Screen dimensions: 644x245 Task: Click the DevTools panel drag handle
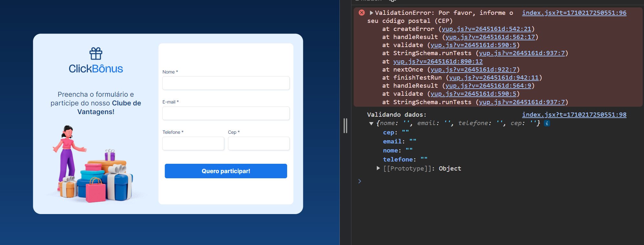tap(345, 126)
